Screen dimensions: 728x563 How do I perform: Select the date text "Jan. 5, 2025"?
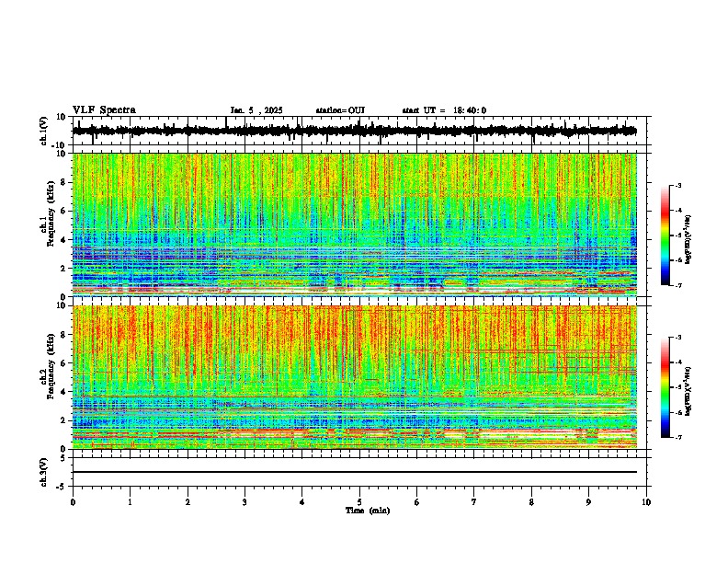click(x=256, y=110)
